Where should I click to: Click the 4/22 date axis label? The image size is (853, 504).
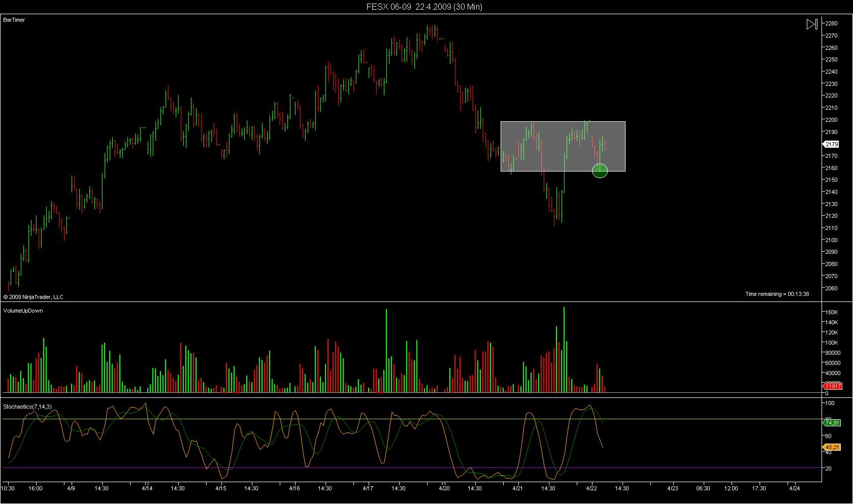tap(592, 488)
